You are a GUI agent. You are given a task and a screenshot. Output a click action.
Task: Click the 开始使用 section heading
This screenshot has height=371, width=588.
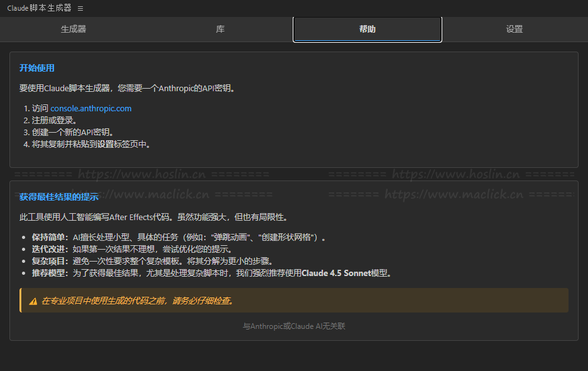[x=37, y=68]
